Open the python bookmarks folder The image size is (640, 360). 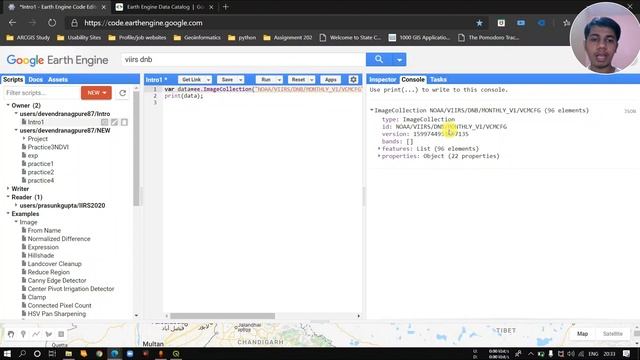pyautogui.click(x=242, y=38)
